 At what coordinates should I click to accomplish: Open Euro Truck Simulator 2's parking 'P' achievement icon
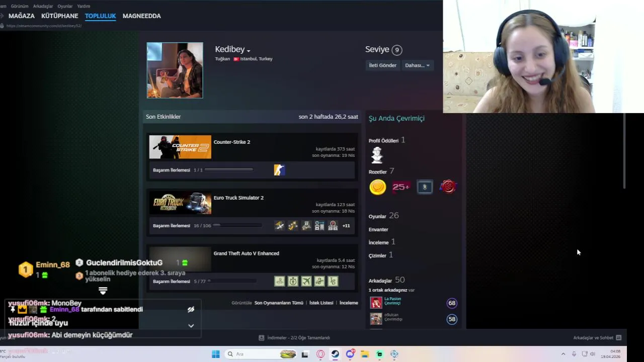(x=333, y=226)
